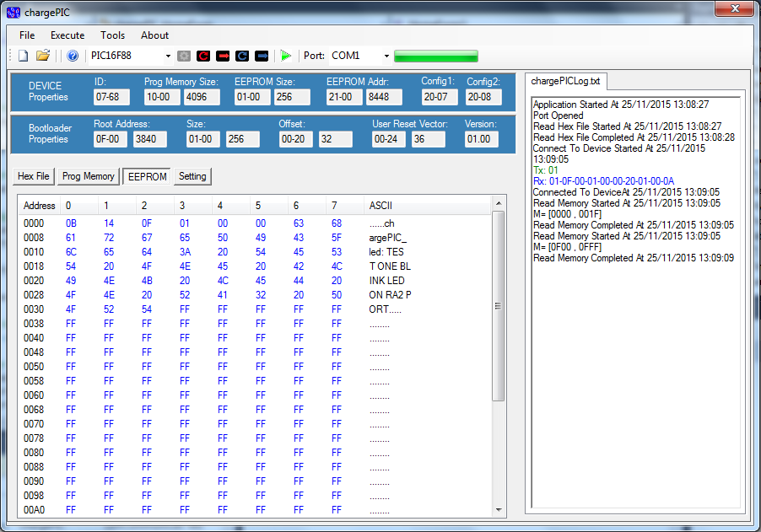
Task: Click the blue circular arrow icon
Action: click(242, 56)
